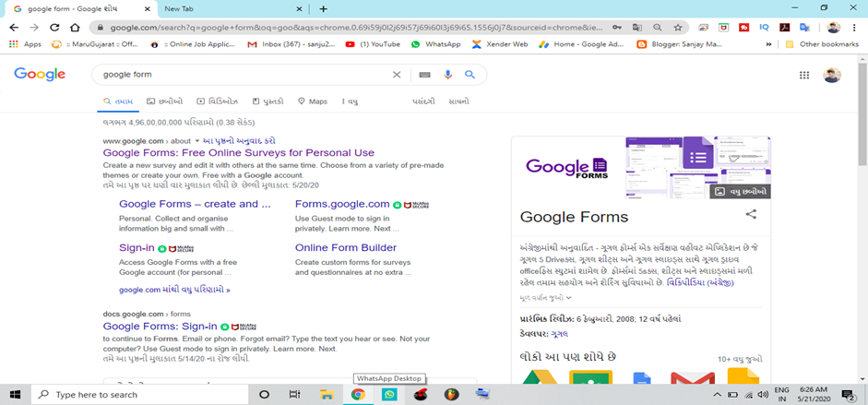The height and width of the screenshot is (405, 868).
Task: Open the Chrome profile avatar
Action: [834, 28]
